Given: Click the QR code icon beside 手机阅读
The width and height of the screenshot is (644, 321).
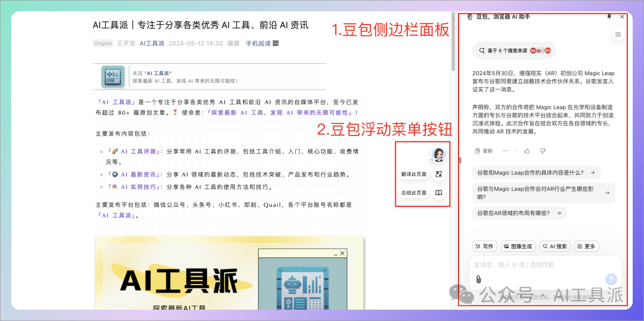Looking at the screenshot, I should (x=275, y=43).
